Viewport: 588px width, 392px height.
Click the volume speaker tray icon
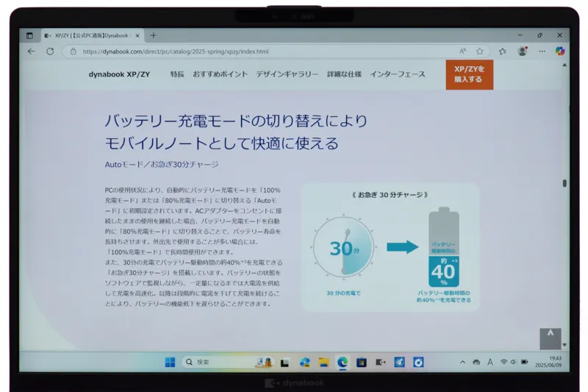pyautogui.click(x=513, y=362)
